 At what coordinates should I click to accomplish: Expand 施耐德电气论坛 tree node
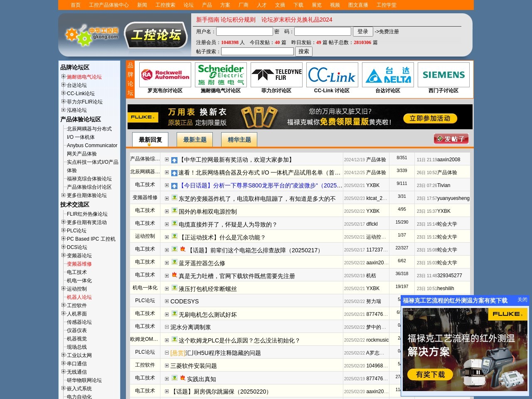click(x=64, y=76)
